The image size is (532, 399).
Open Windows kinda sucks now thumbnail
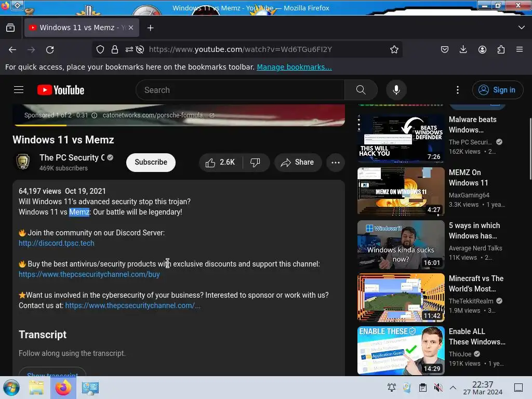401,245
